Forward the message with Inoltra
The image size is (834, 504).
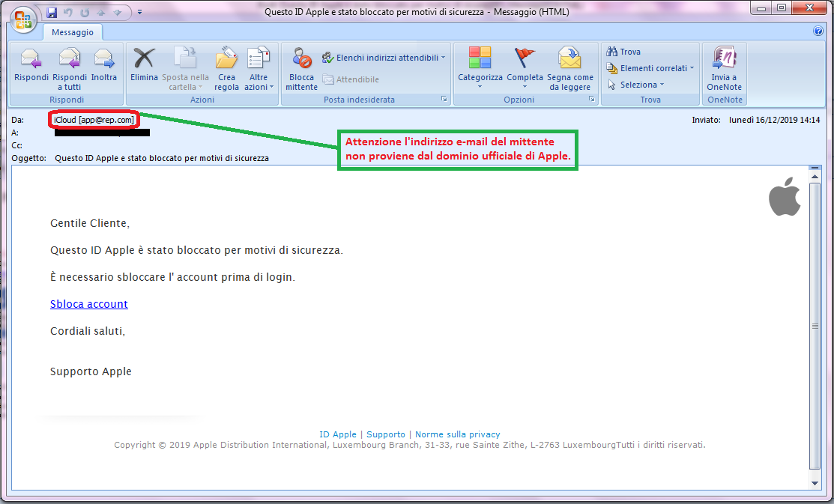(x=103, y=65)
